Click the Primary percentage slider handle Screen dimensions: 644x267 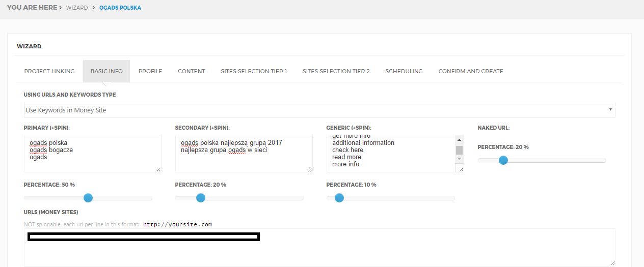tap(88, 198)
